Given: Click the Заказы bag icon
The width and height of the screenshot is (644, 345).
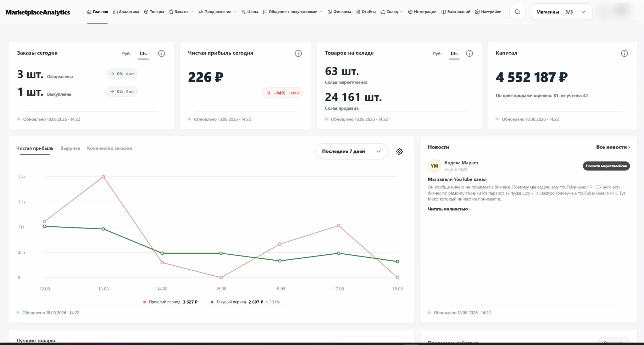Looking at the screenshot, I should coord(171,12).
